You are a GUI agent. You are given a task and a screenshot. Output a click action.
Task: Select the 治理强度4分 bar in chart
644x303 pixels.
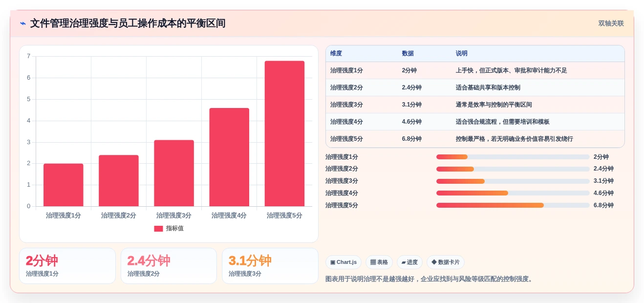coord(229,157)
